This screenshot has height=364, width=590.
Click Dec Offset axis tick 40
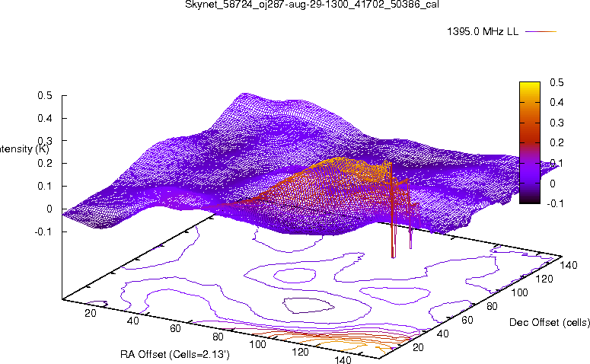[442, 334]
